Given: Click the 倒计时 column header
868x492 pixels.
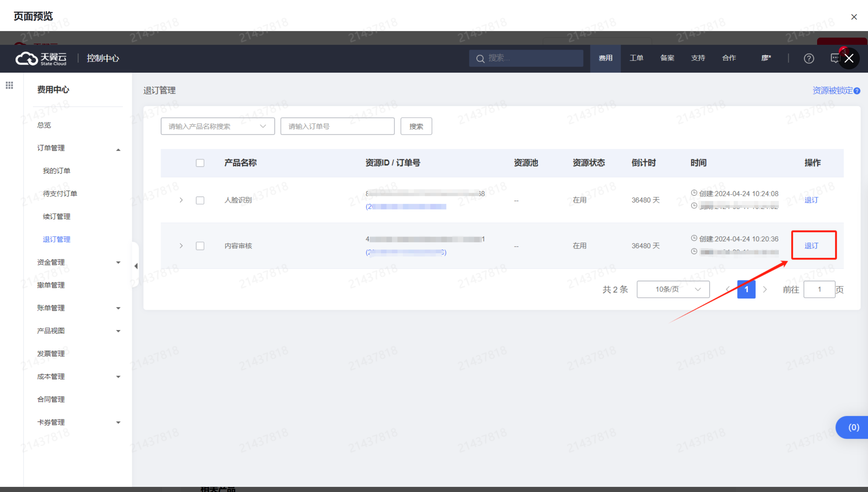Looking at the screenshot, I should [644, 163].
